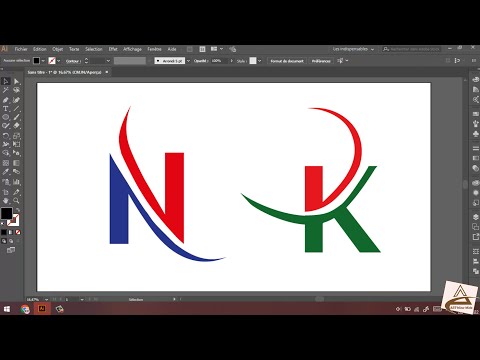Image resolution: width=480 pixels, height=360 pixels.
Task: Select the Zoom magnifier tool
Action: pyautogui.click(x=16, y=201)
